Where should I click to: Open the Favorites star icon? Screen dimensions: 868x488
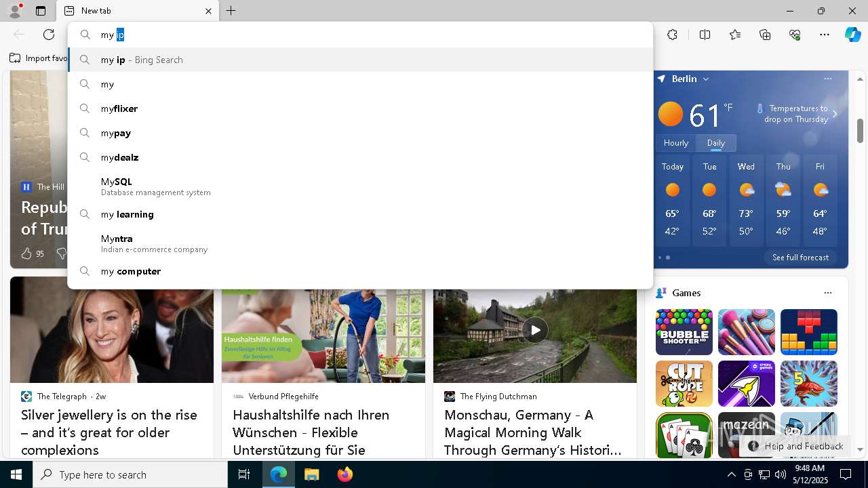[x=735, y=35]
